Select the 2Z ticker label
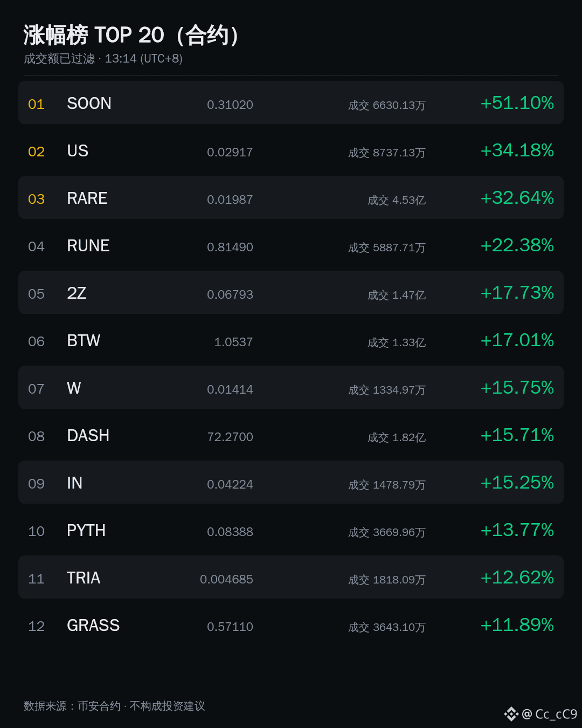Screen dimensions: 582x728 (x=77, y=293)
